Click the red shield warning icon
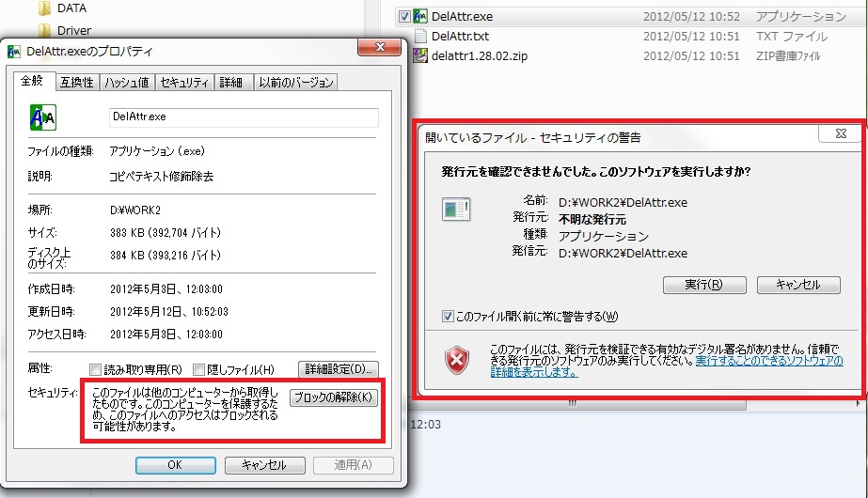Viewport: 868px width, 498px height. tap(457, 359)
